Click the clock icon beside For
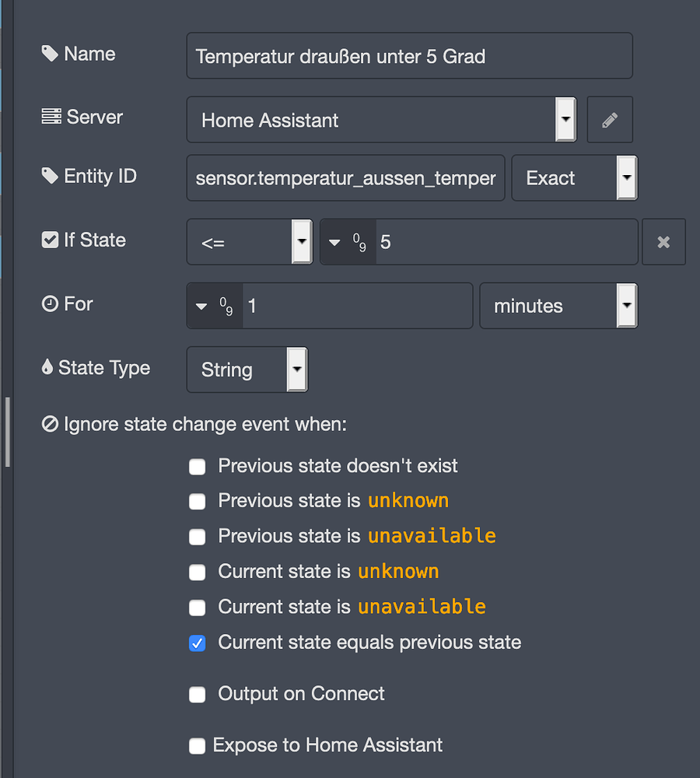Image resolution: width=700 pixels, height=778 pixels. pos(49,303)
